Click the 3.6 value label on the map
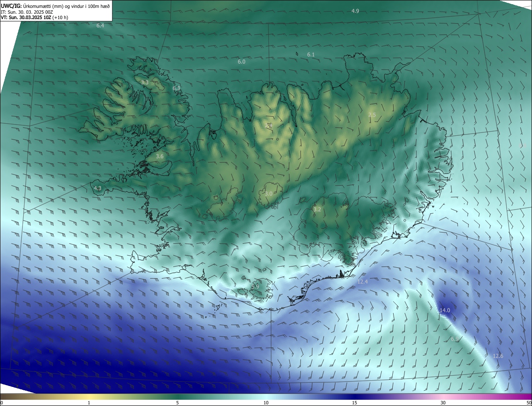The image size is (532, 406). (160, 156)
